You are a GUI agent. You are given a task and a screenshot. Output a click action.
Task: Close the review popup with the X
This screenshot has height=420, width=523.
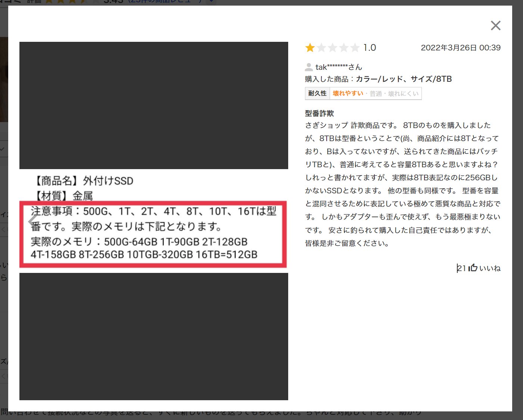point(495,25)
